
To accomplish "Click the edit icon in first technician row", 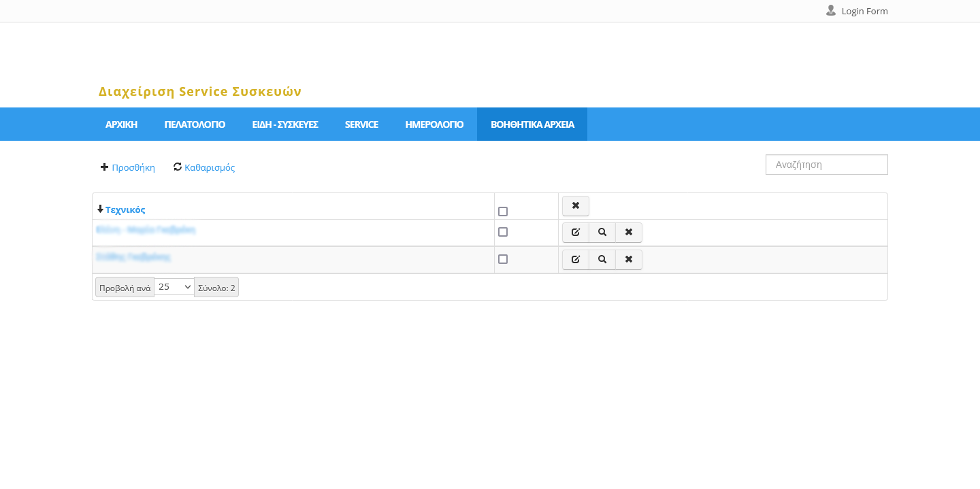I will click(576, 233).
